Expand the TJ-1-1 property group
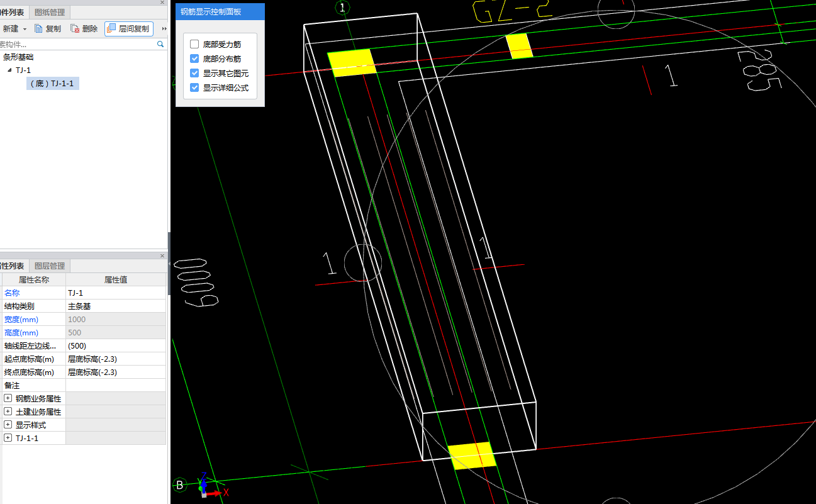This screenshot has height=504, width=816. click(x=8, y=438)
